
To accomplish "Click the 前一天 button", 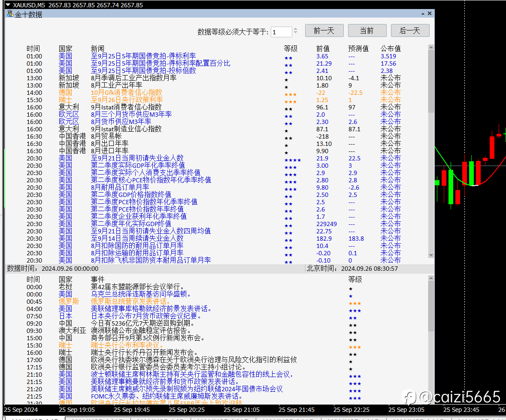I will (x=324, y=30).
